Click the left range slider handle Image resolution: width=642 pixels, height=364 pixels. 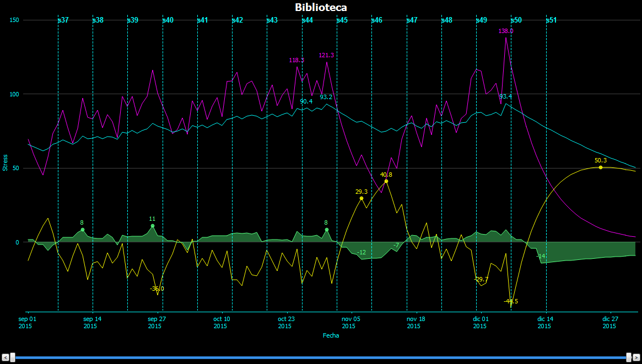[13, 357]
